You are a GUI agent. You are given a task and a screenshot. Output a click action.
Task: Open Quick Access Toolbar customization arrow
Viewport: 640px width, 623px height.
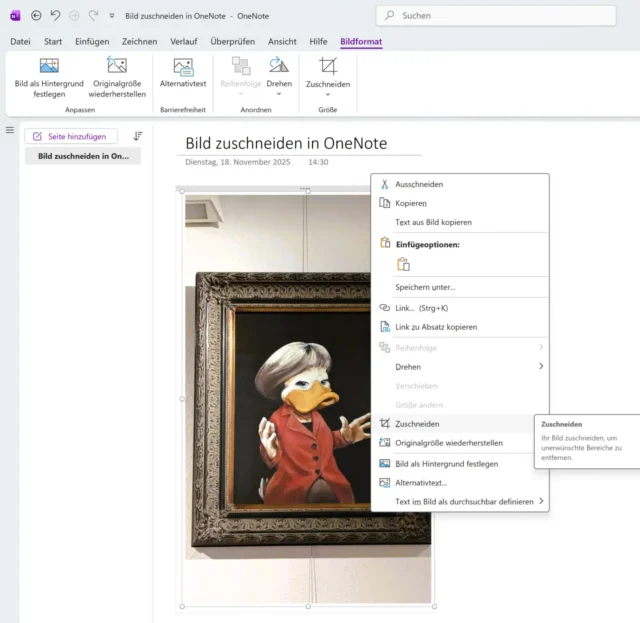[112, 16]
